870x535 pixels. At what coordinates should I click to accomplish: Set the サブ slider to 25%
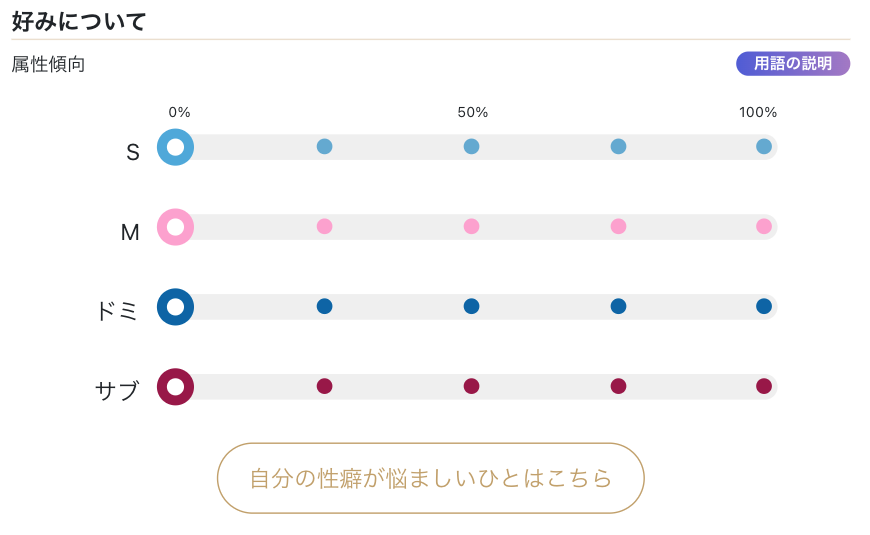click(324, 386)
